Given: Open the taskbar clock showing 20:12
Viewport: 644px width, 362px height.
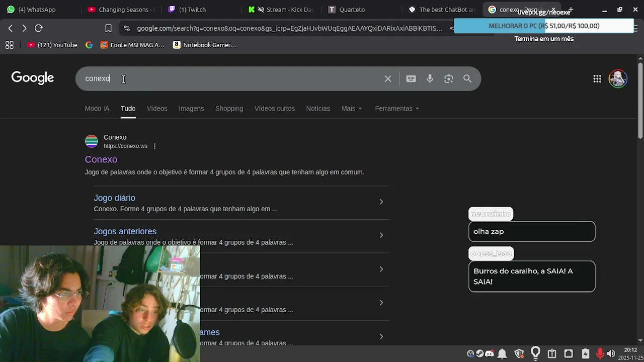Looking at the screenshot, I should (630, 353).
